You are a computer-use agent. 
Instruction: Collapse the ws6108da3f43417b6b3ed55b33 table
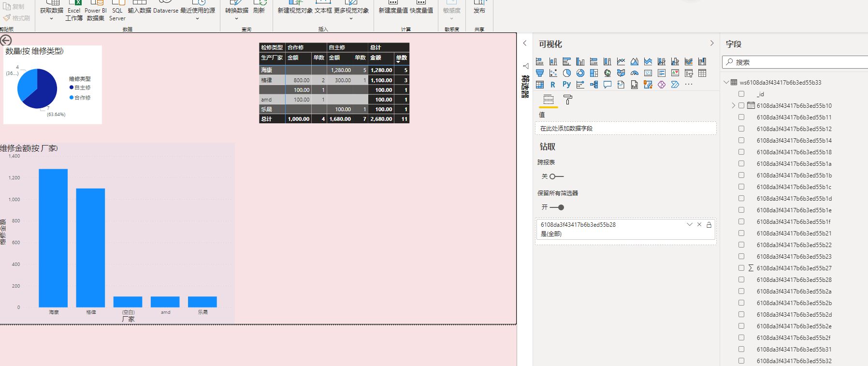tap(726, 82)
